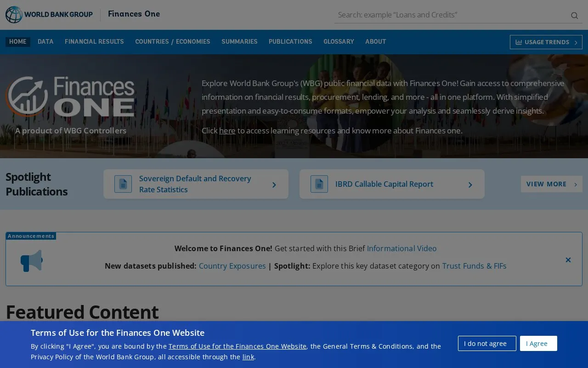Open the About menu item
588x368 pixels.
pyautogui.click(x=376, y=42)
